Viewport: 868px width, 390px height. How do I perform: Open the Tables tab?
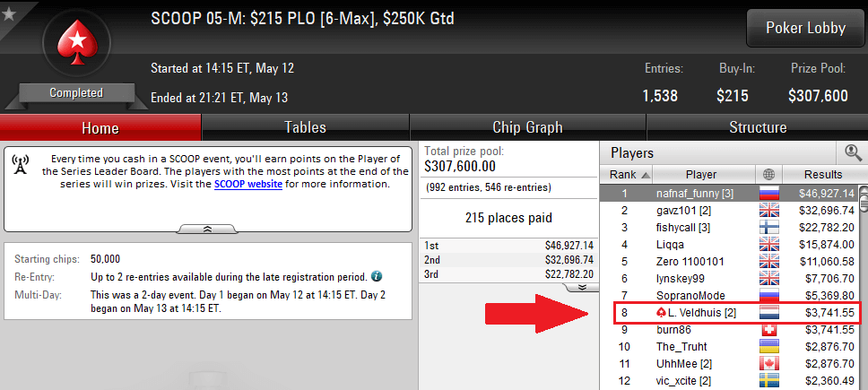click(305, 127)
